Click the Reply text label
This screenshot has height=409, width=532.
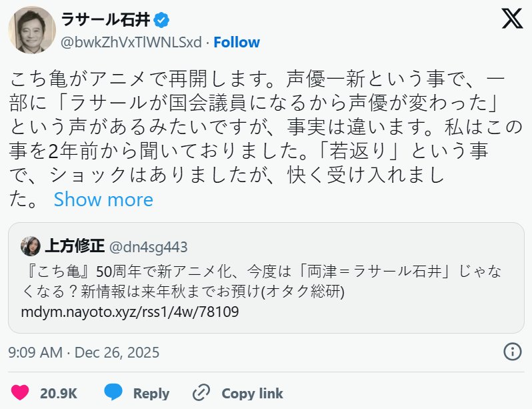[151, 393]
